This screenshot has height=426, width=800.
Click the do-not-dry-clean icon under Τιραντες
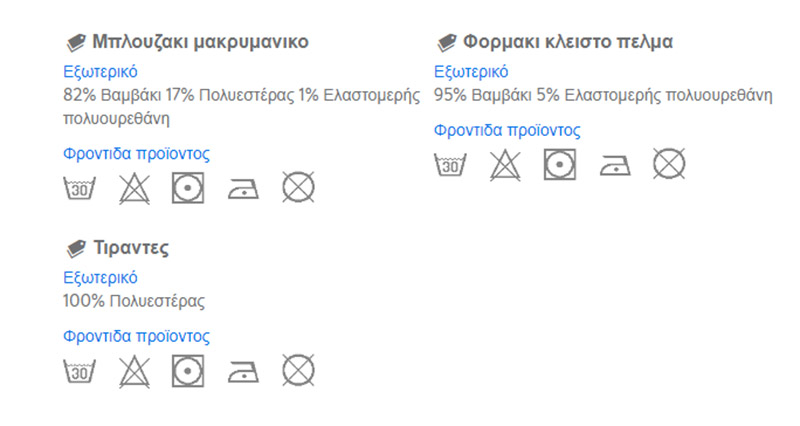(298, 370)
